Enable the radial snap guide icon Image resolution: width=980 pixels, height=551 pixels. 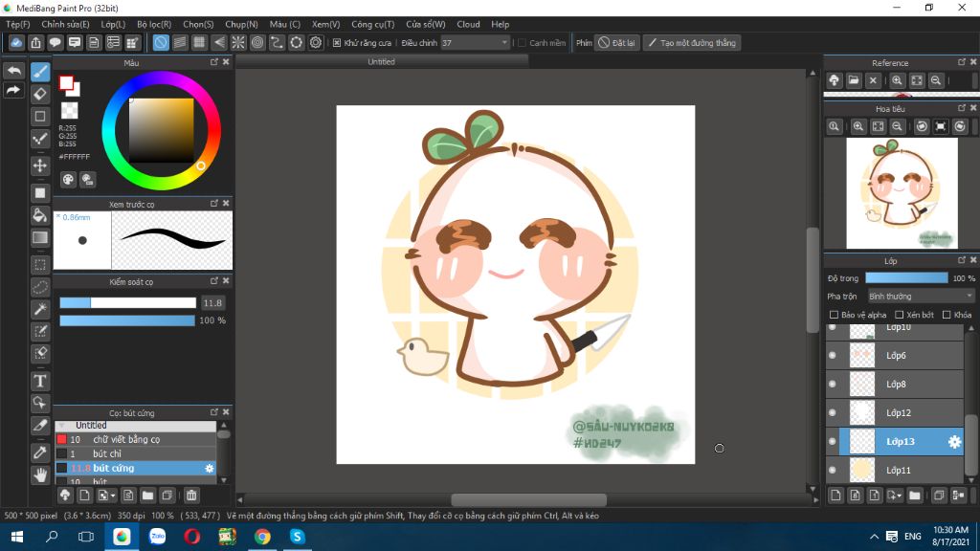(238, 43)
